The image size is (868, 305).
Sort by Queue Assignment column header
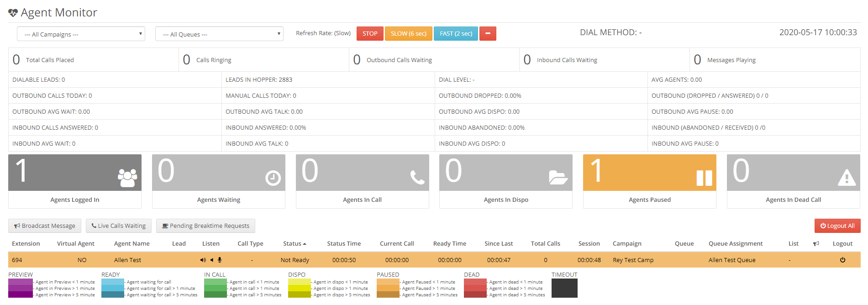pos(736,243)
